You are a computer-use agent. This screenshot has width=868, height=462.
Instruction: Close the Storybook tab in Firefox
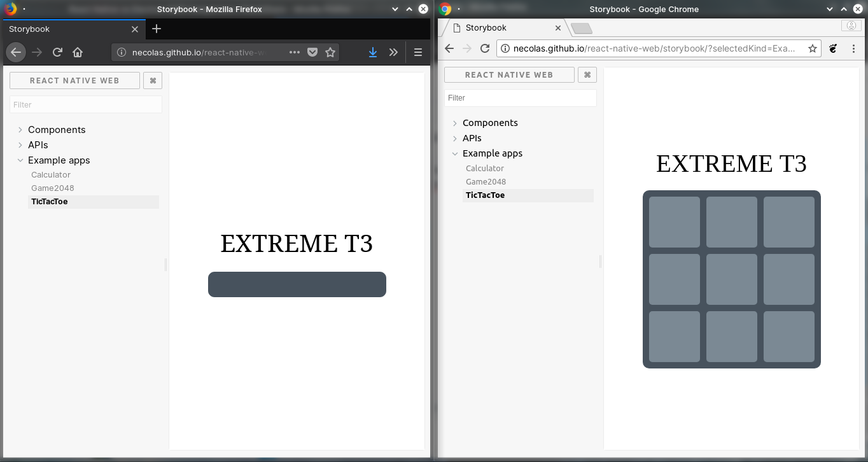pos(135,29)
